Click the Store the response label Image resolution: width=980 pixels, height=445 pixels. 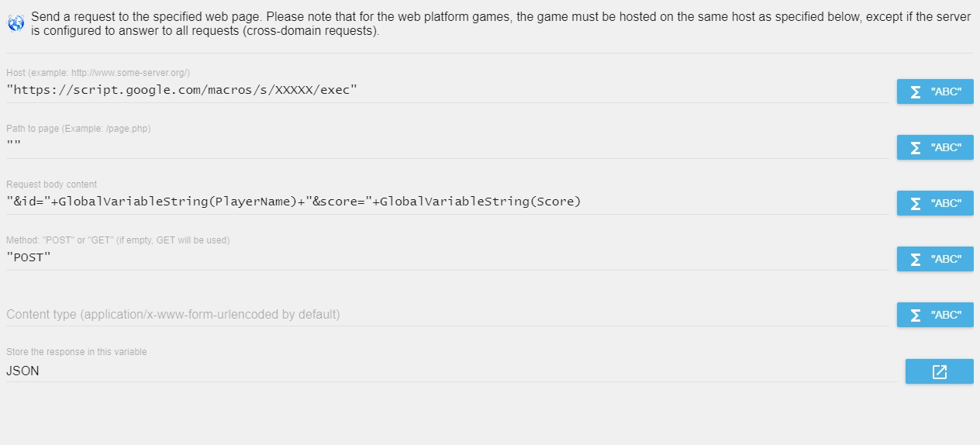(x=77, y=352)
